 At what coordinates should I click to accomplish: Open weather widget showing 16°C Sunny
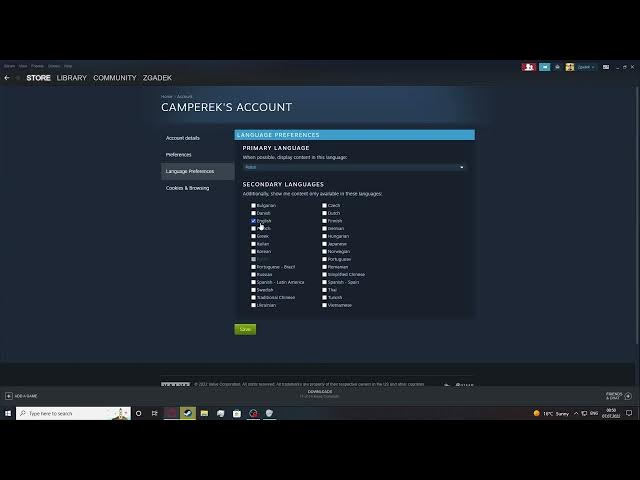[x=551, y=413]
